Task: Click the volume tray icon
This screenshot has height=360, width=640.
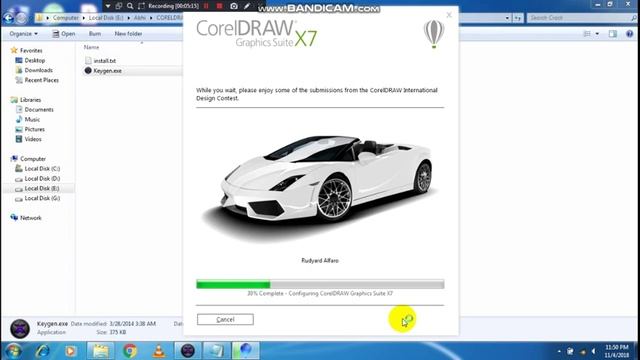Action: (x=593, y=351)
